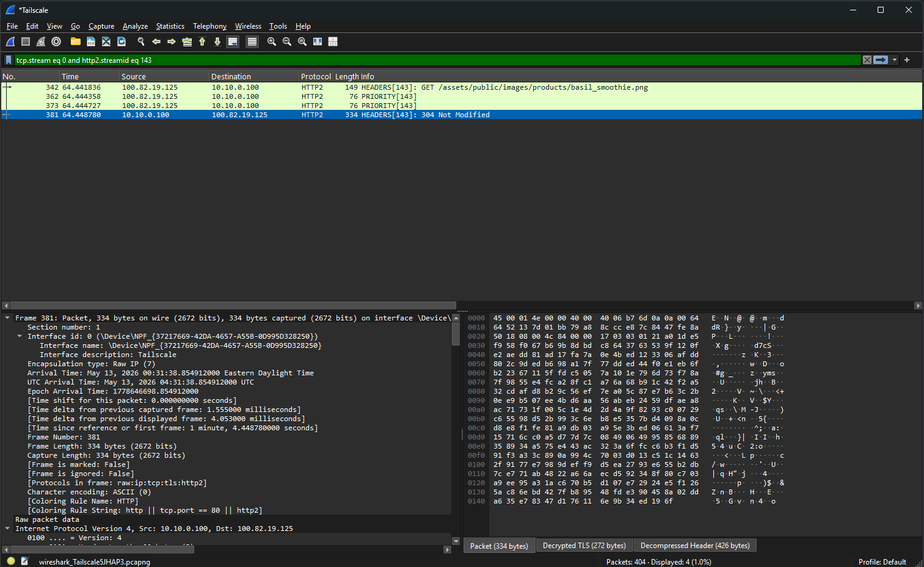Select the Raw packet data line
The image size is (924, 567).
tap(47, 519)
